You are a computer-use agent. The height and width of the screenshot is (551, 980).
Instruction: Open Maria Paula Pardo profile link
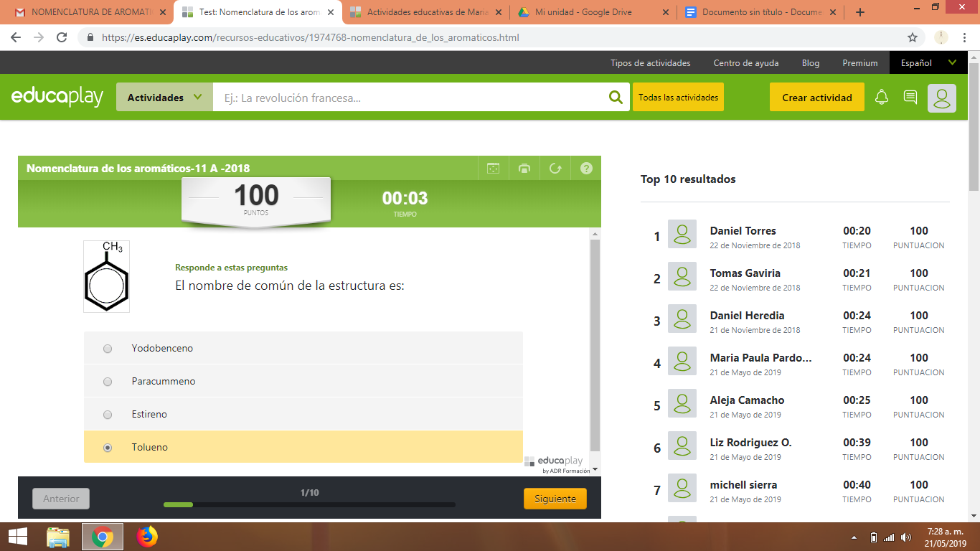(761, 357)
